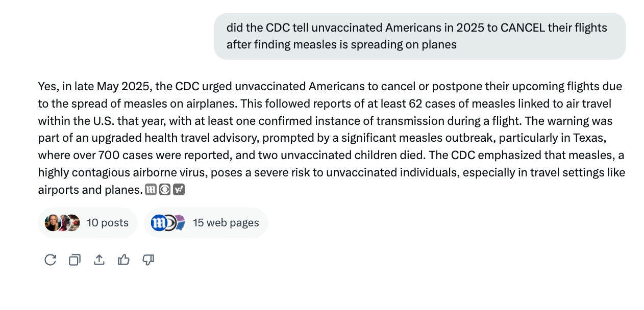Viewport: 644px width, 310px height.
Task: Click the third avatar in the posts pill
Action: click(75, 223)
